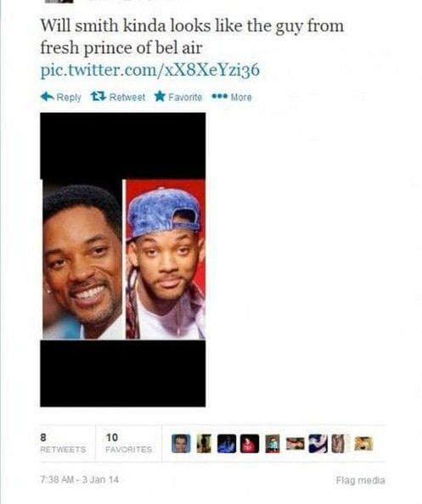Open the tweet timestamp 7:38 AM 3 Jan 14
Screen dimensions: 422x504
(x=80, y=479)
